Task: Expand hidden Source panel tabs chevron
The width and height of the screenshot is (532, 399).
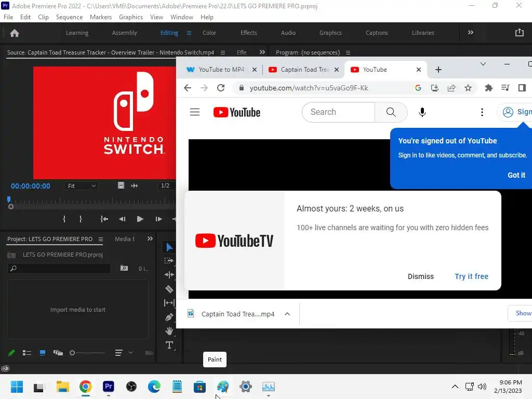Action: click(262, 52)
